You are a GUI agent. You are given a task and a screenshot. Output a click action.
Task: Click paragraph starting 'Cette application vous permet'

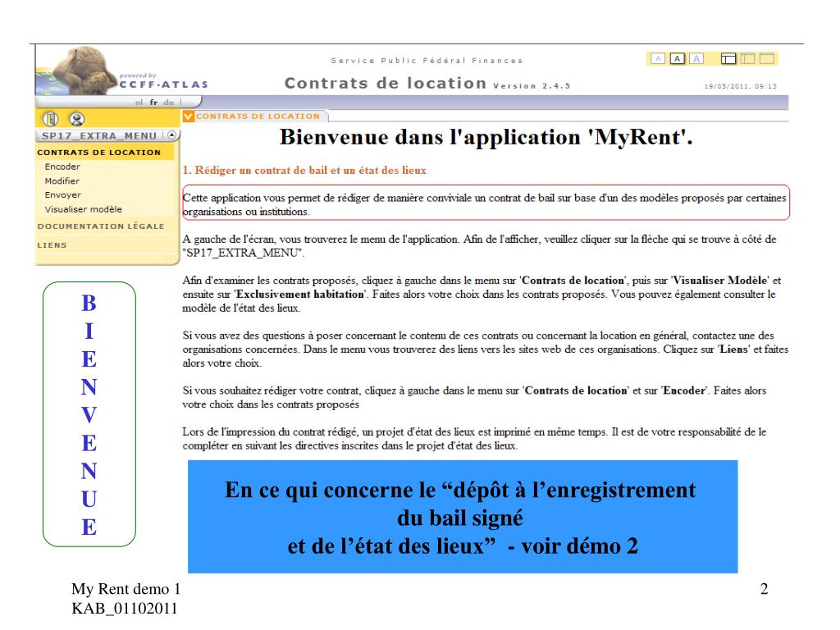[x=485, y=204]
